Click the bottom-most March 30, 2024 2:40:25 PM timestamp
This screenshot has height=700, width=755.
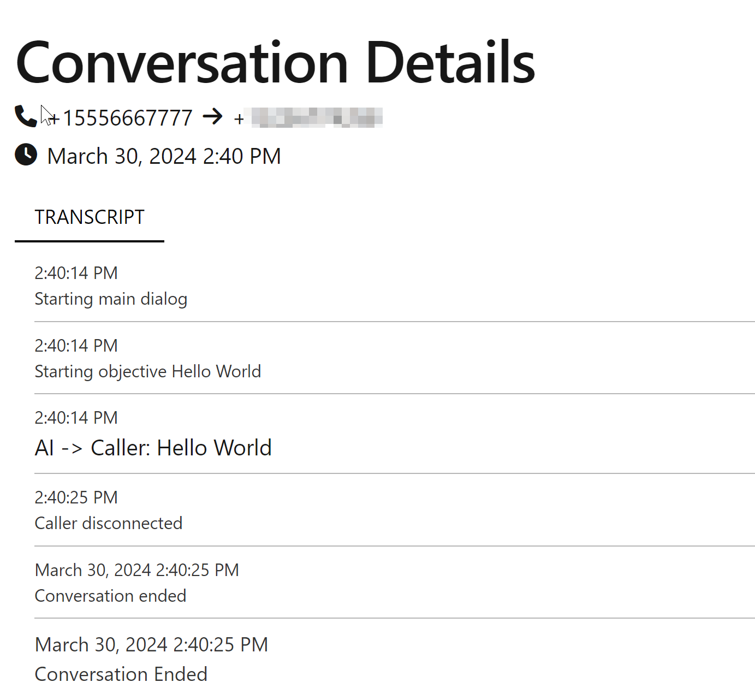tap(151, 645)
